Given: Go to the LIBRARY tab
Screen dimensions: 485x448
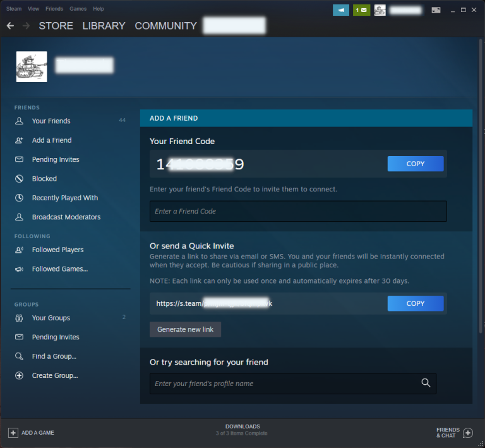Looking at the screenshot, I should (104, 26).
